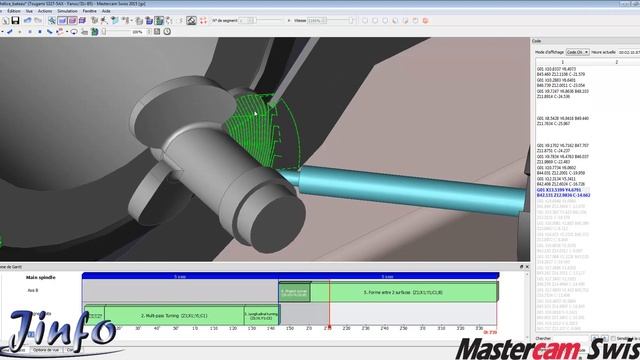Click the Heure actuelle time field
Screen dimensions: 640x360
click(629, 52)
